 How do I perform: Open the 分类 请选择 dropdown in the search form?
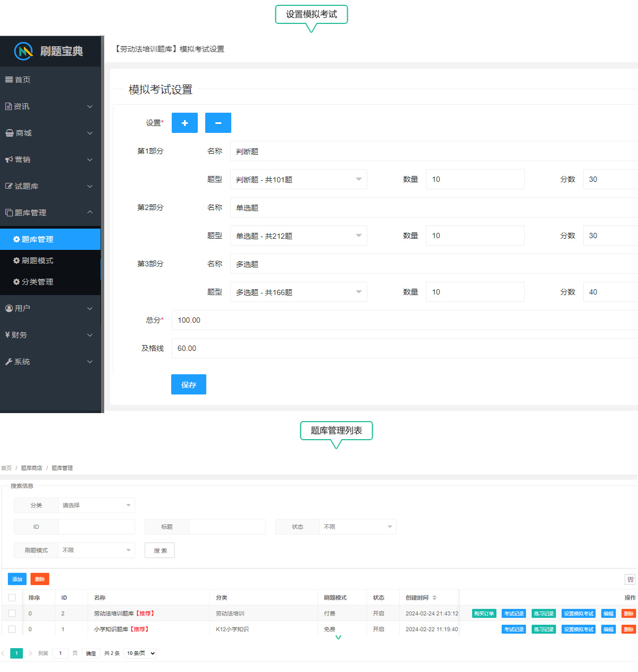click(96, 506)
